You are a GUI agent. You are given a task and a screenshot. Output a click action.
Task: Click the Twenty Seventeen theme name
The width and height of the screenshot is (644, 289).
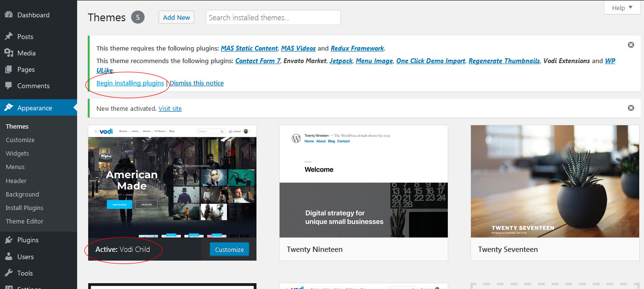[508, 250]
